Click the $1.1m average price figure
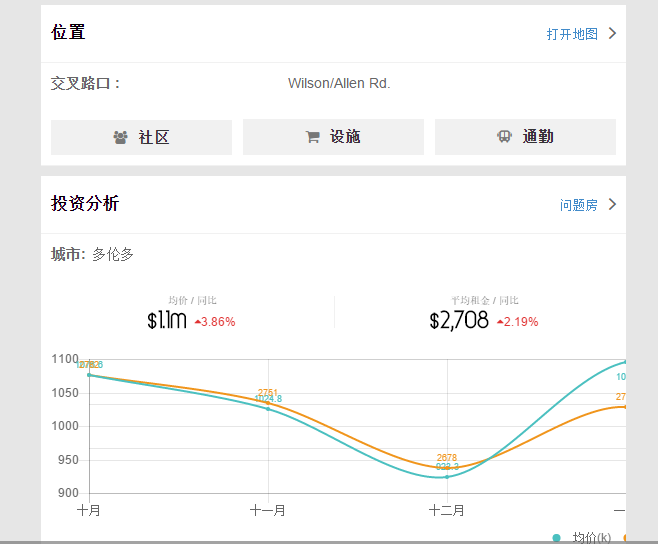Image resolution: width=658 pixels, height=544 pixels. click(167, 321)
